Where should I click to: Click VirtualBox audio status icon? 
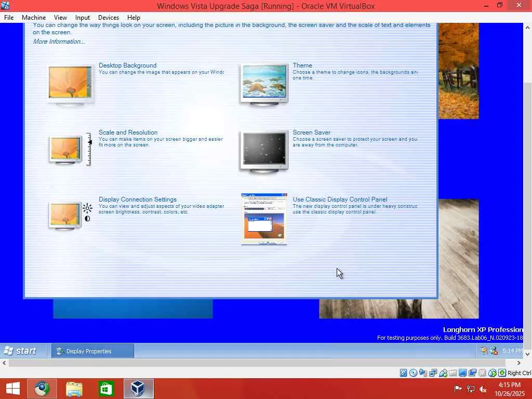coord(423,373)
